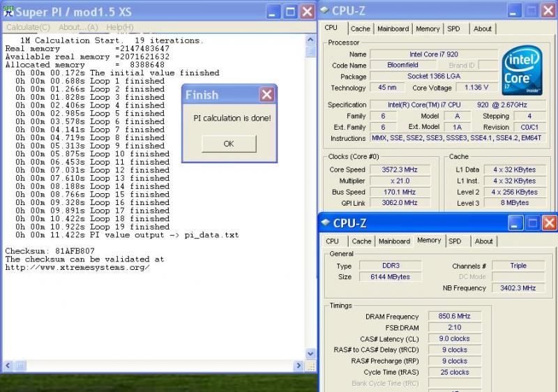Click Super PI horizontal scrollbar right arrow
558x392 pixels.
click(299, 365)
